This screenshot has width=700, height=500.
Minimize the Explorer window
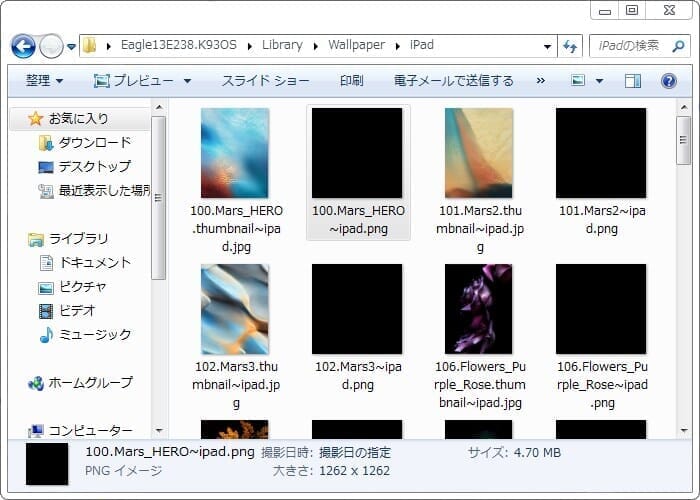pyautogui.click(x=605, y=11)
